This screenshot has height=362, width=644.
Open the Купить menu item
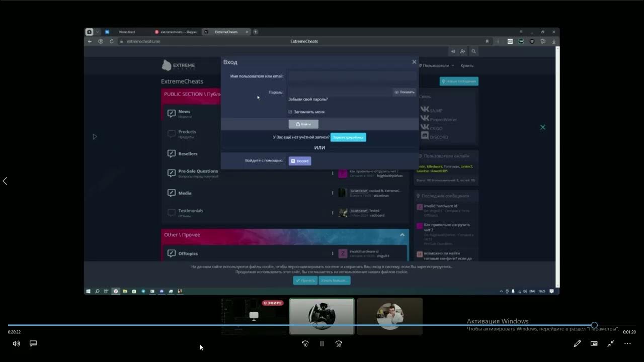tap(466, 65)
